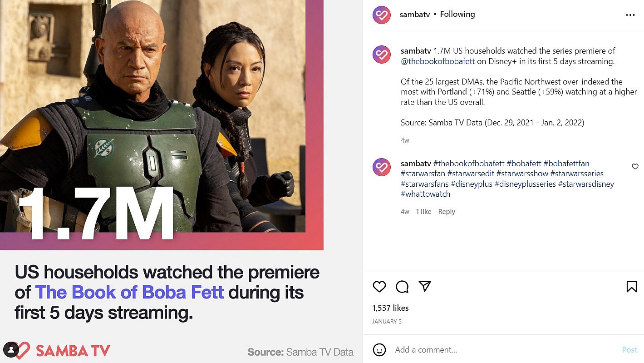The width and height of the screenshot is (644, 363).
Task: Open the #disneyplus hashtag link
Action: click(x=472, y=184)
